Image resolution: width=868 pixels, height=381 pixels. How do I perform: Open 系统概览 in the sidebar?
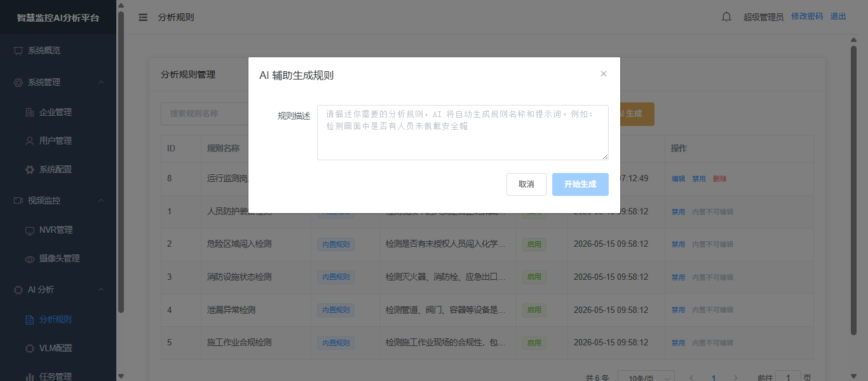tap(58, 51)
